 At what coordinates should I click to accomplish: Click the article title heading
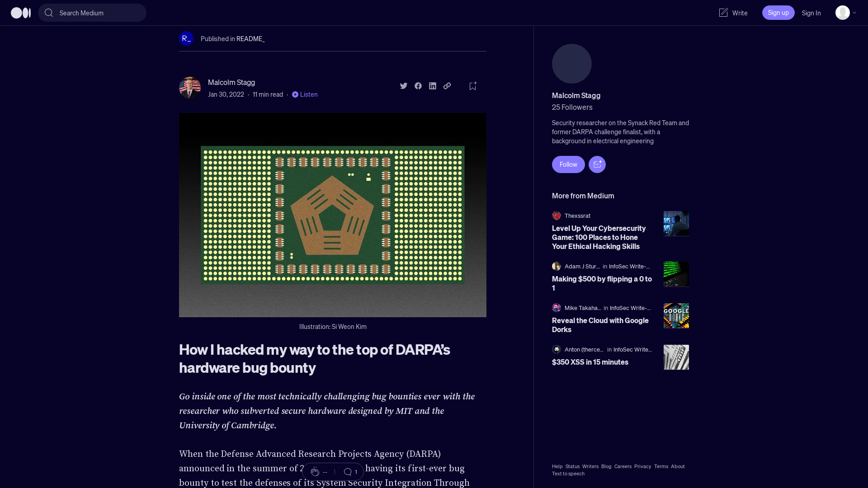click(315, 359)
